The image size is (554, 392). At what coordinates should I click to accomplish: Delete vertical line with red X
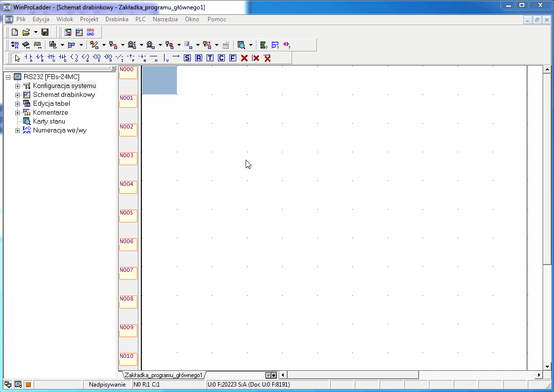coord(256,58)
